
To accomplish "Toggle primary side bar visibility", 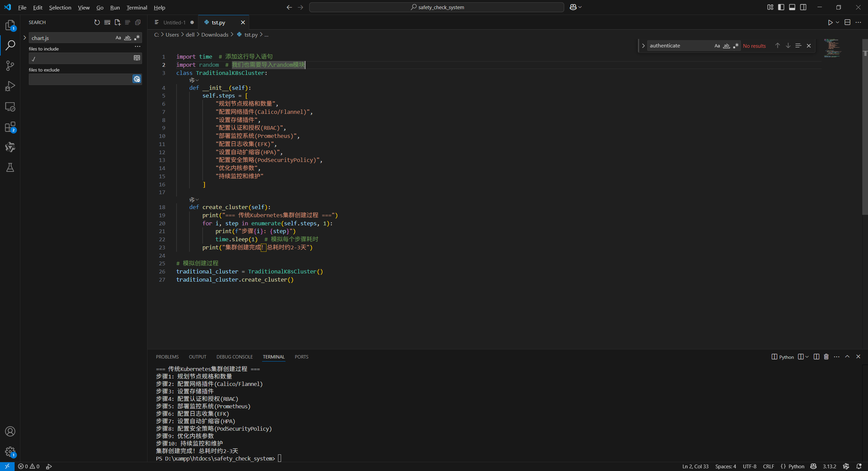I will tap(781, 7).
